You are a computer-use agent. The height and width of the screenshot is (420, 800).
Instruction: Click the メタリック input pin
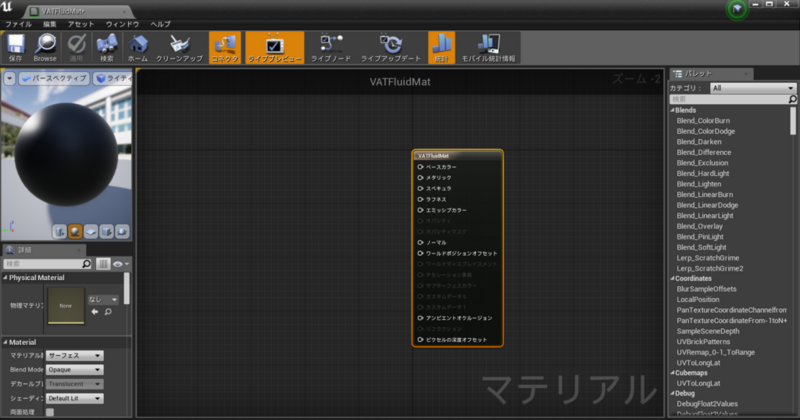[x=420, y=178]
